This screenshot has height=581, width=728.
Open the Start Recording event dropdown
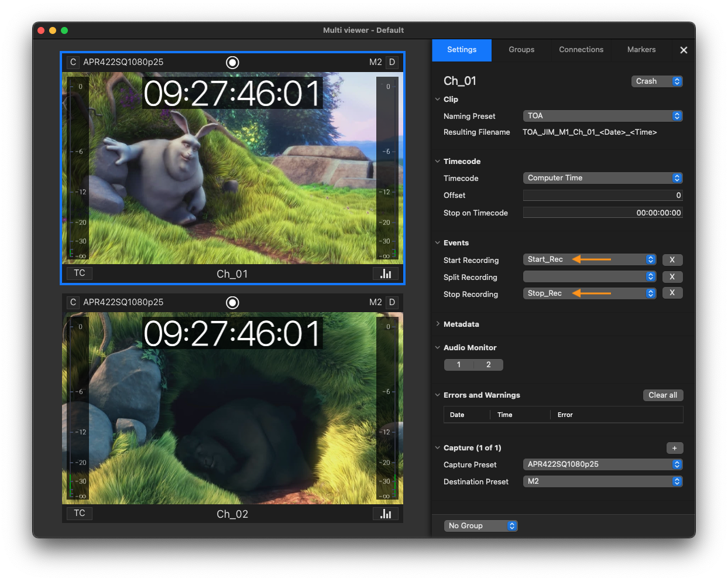[590, 259]
